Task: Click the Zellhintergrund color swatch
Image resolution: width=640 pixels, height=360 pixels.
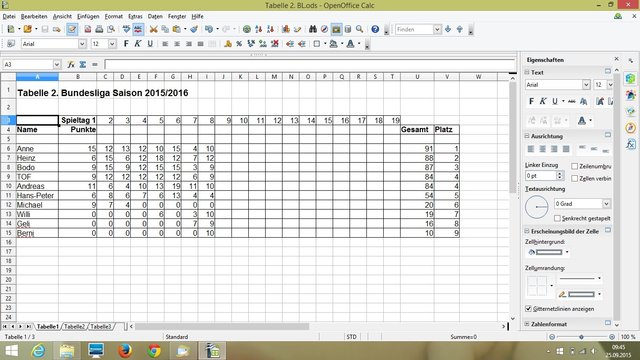Action: click(x=549, y=252)
